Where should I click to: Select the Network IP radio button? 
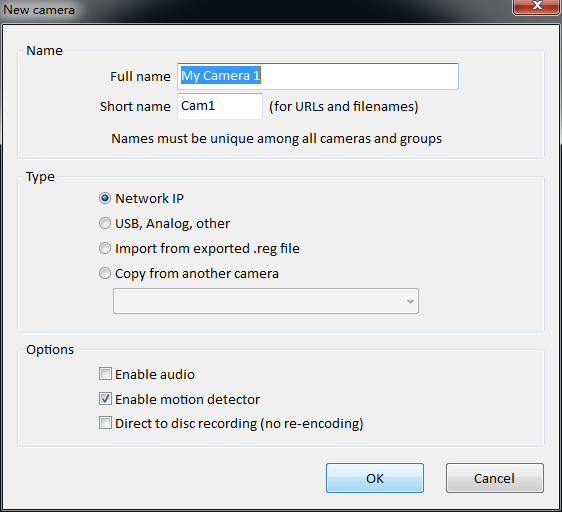click(x=105, y=198)
